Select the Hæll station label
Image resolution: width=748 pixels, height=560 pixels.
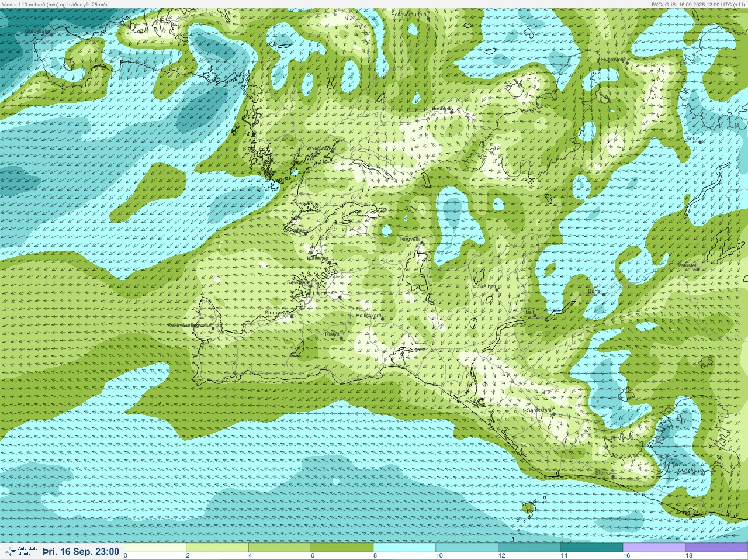click(529, 312)
